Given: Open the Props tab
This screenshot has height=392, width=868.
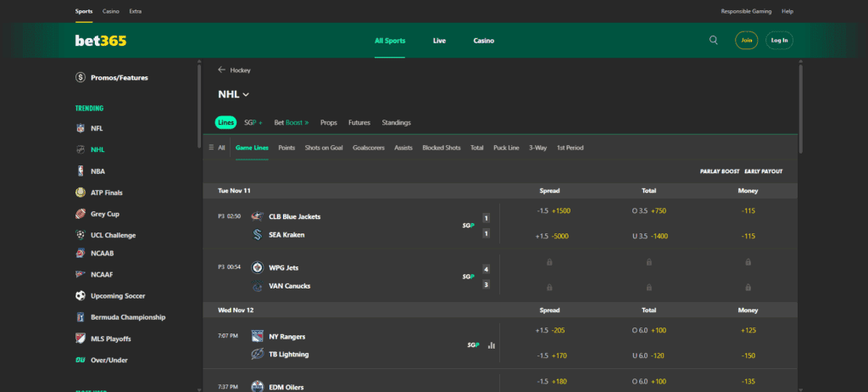Looking at the screenshot, I should [328, 122].
